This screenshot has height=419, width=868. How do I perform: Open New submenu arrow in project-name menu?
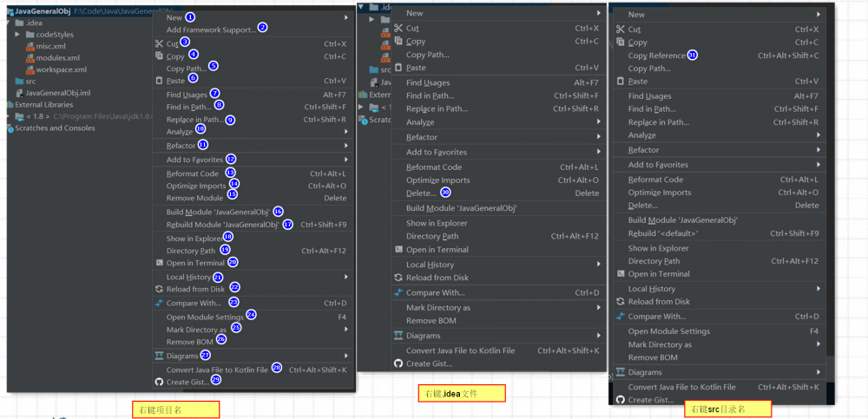[x=346, y=17]
